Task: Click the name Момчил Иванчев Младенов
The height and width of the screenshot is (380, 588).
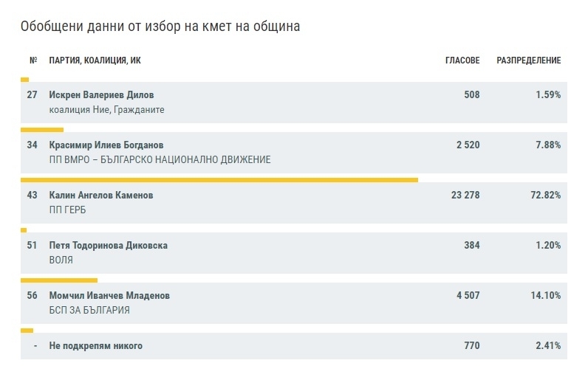Action: click(109, 296)
